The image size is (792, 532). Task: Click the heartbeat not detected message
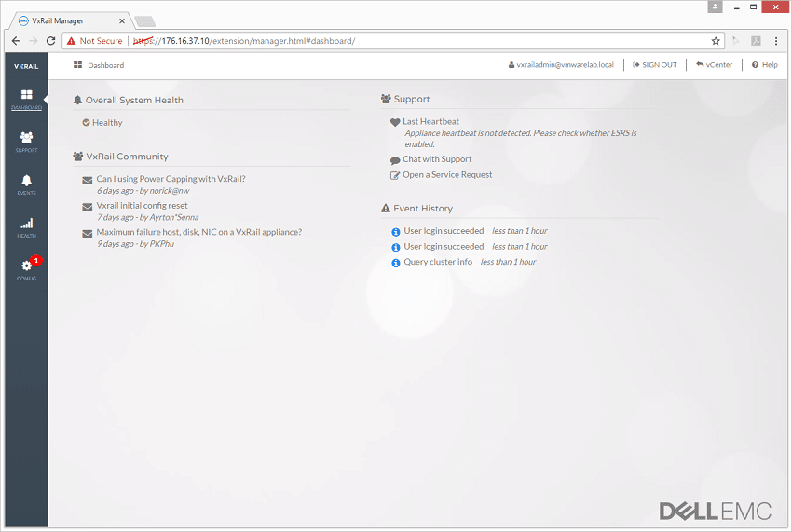pos(520,139)
